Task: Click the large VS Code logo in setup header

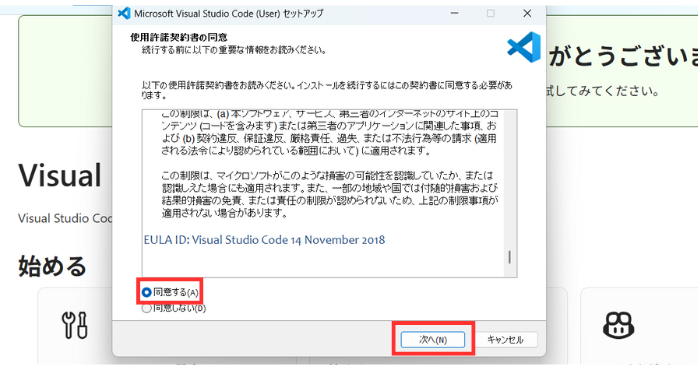Action: [x=524, y=47]
